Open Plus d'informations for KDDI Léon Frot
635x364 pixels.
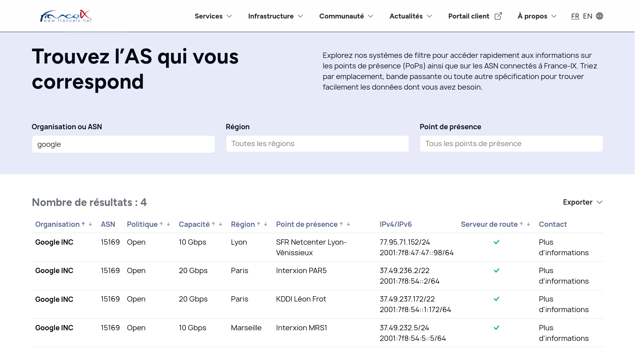[564, 304]
